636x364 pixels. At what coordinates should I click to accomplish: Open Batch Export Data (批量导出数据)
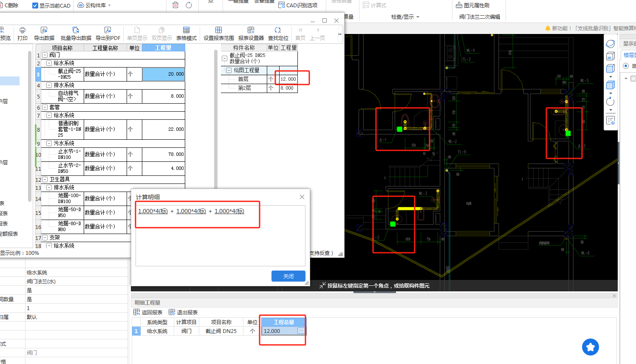[x=76, y=34]
